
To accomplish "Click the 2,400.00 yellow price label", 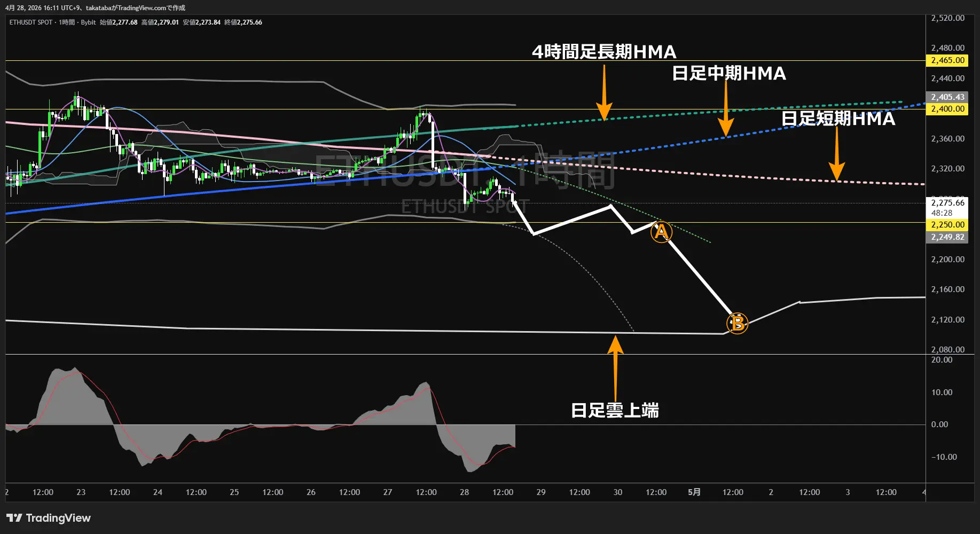I will coord(947,109).
